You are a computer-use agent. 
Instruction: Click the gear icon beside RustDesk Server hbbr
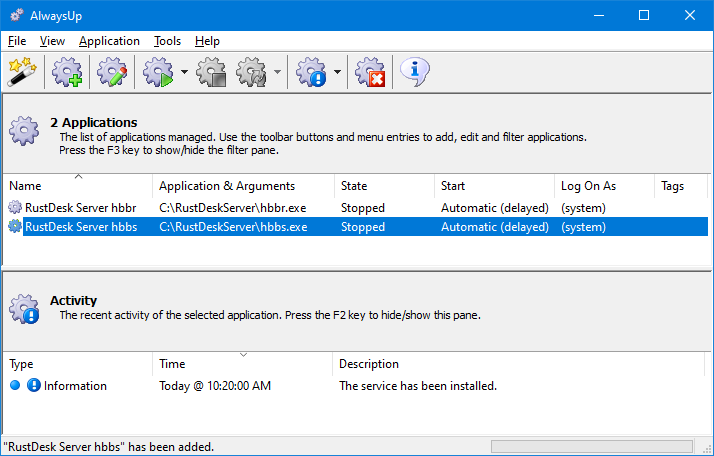click(15, 207)
